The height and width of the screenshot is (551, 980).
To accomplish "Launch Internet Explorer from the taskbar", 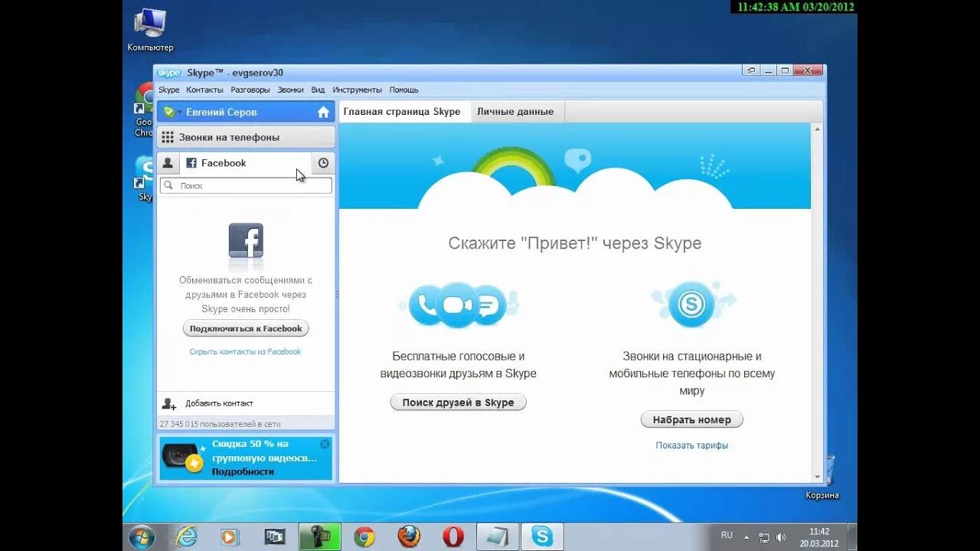I will click(x=186, y=536).
